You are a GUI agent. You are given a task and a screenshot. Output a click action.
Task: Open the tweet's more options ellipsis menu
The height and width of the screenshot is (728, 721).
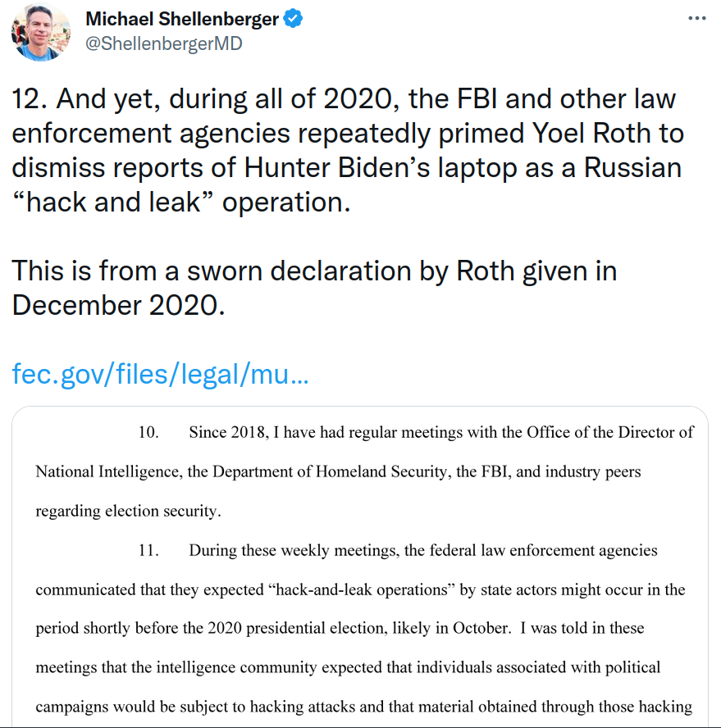(697, 19)
